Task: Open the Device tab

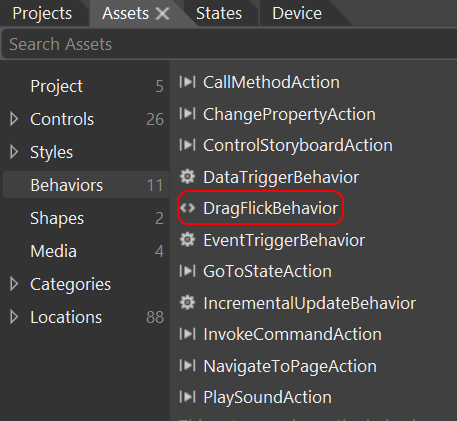Action: pyautogui.click(x=297, y=14)
